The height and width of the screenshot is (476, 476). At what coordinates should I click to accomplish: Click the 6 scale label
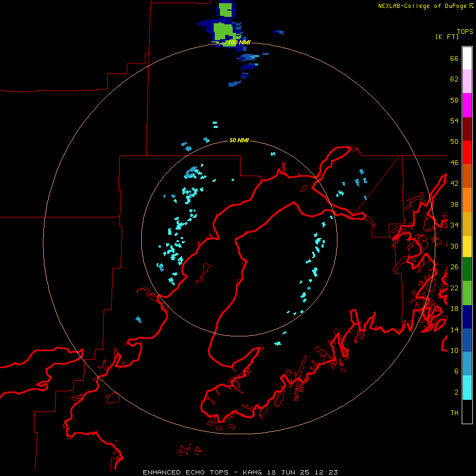point(456,371)
